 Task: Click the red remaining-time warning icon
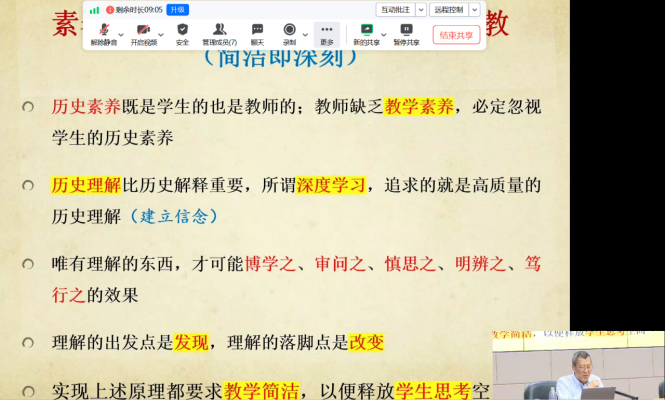pos(110,10)
